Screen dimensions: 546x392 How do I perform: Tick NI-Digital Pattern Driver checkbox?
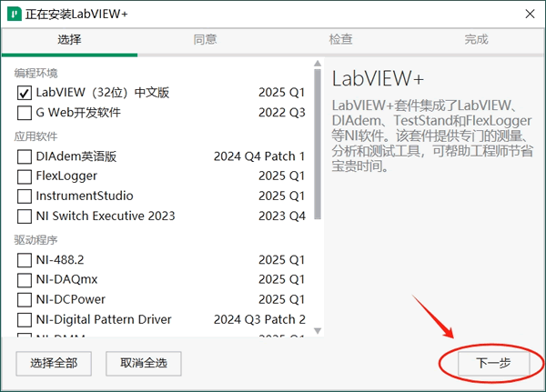click(x=25, y=319)
